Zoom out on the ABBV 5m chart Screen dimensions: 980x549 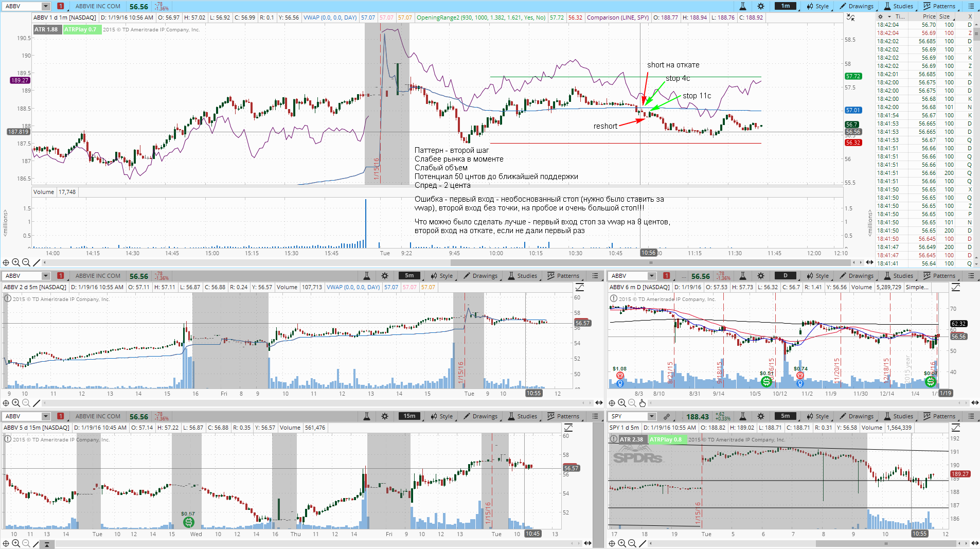click(x=26, y=403)
